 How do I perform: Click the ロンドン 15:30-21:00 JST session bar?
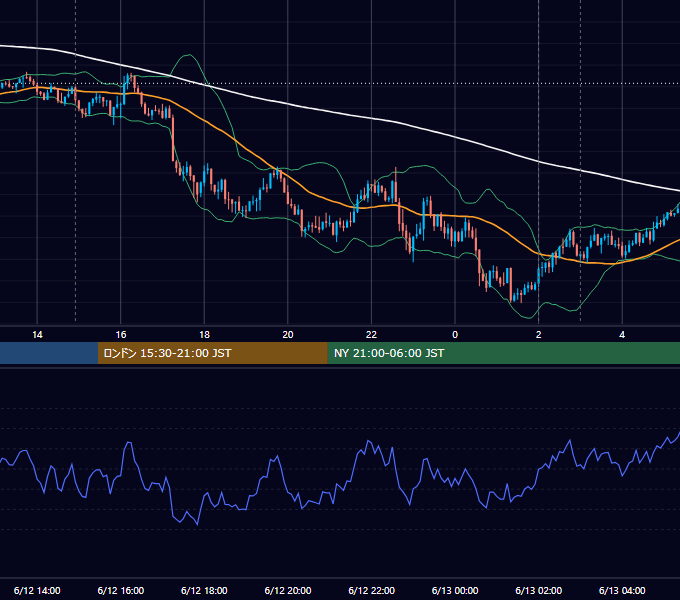point(212,353)
